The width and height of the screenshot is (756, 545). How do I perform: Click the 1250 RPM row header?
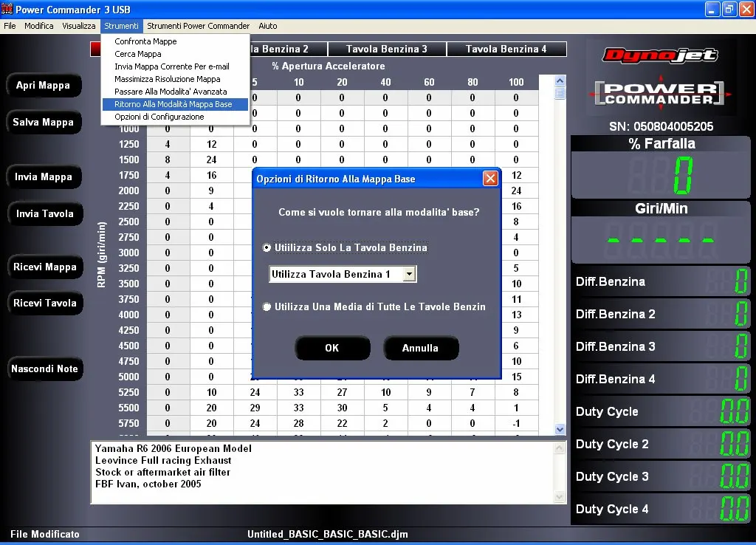coord(128,144)
